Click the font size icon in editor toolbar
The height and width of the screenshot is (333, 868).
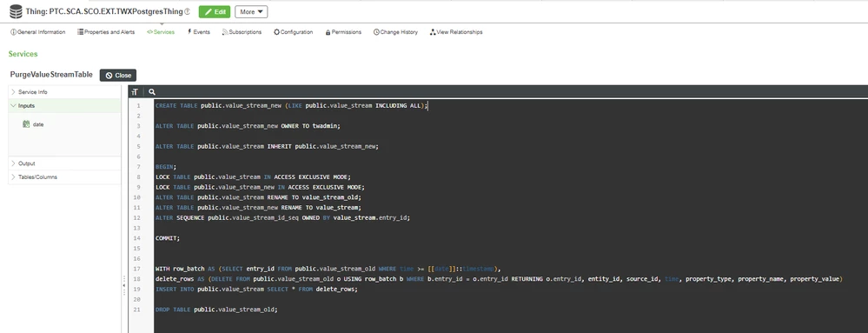tap(135, 92)
